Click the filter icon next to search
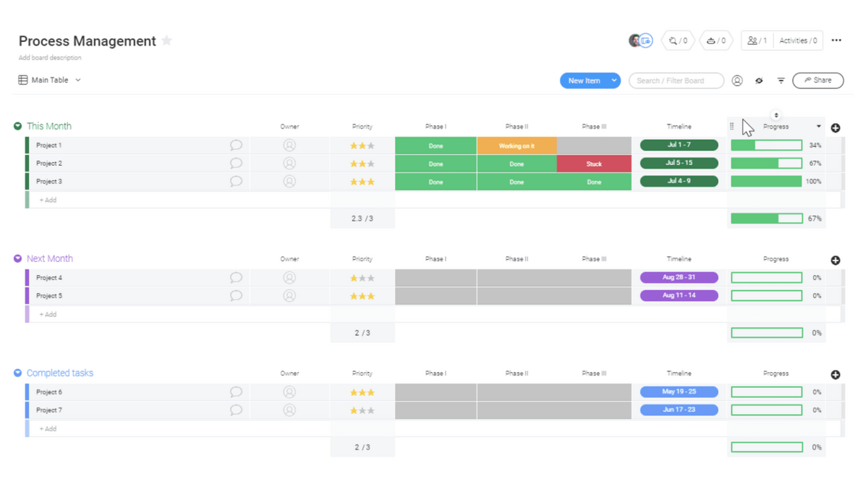 pos(781,81)
